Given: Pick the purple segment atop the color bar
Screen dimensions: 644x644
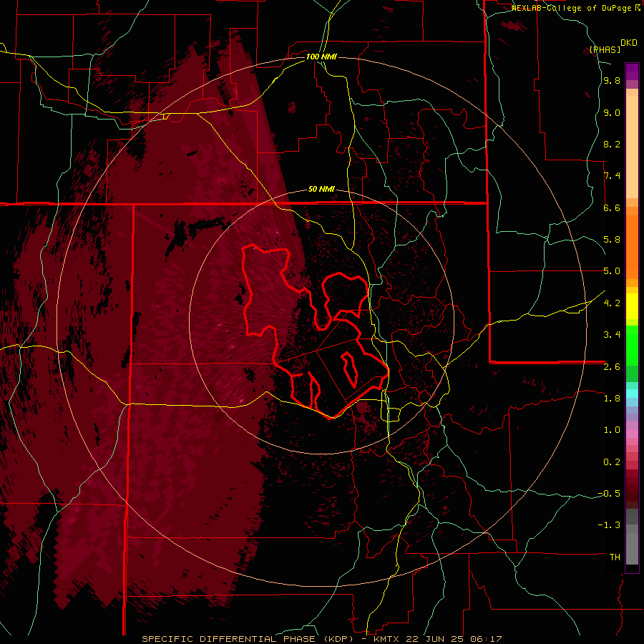Looking at the screenshot, I should (x=632, y=72).
